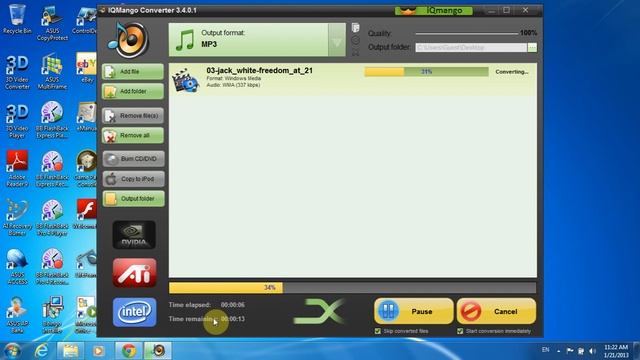640x360 pixels.
Task: Open the 3D Video Converter desktop icon
Action: point(17,72)
